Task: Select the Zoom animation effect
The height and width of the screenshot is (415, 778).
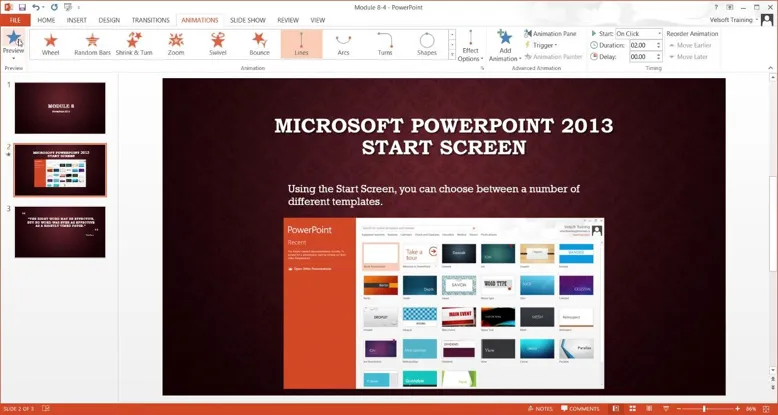Action: click(176, 44)
